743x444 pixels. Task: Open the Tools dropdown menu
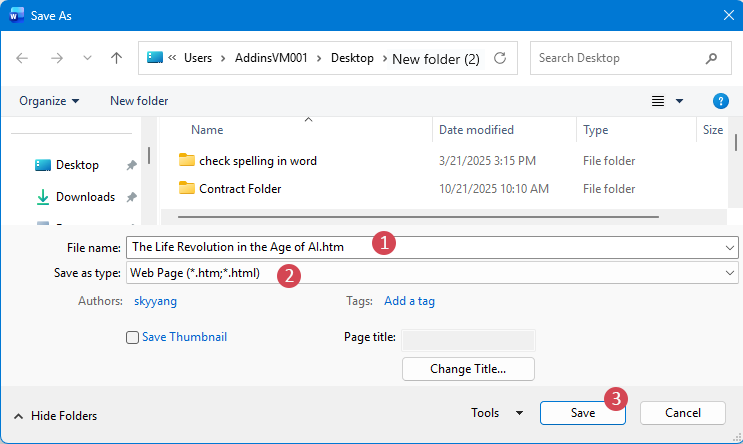point(497,412)
